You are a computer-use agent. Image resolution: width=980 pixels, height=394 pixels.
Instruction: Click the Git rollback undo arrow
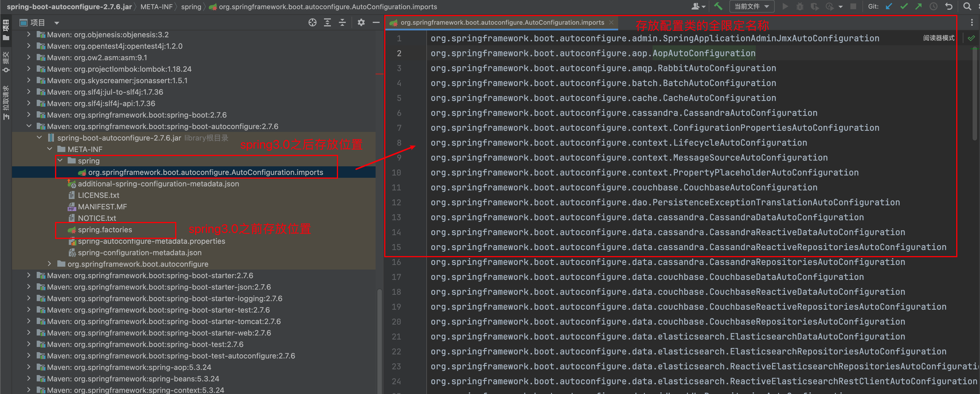point(948,7)
